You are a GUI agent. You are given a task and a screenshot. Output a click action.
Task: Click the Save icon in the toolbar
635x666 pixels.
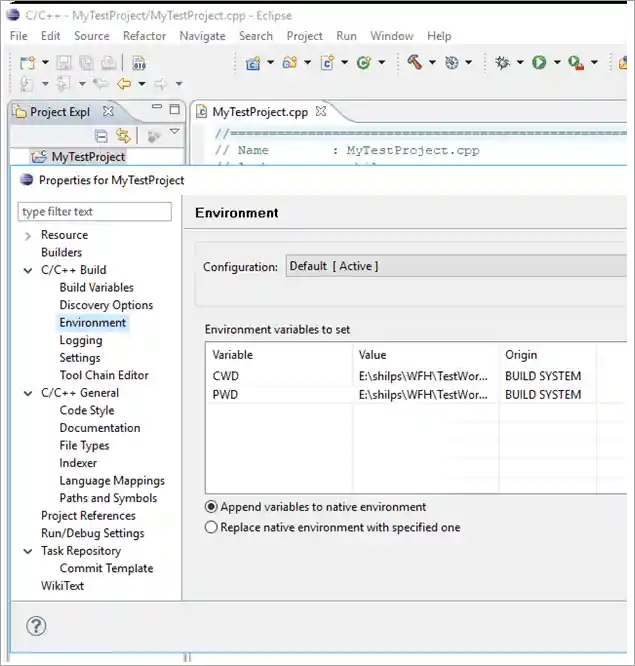point(64,63)
